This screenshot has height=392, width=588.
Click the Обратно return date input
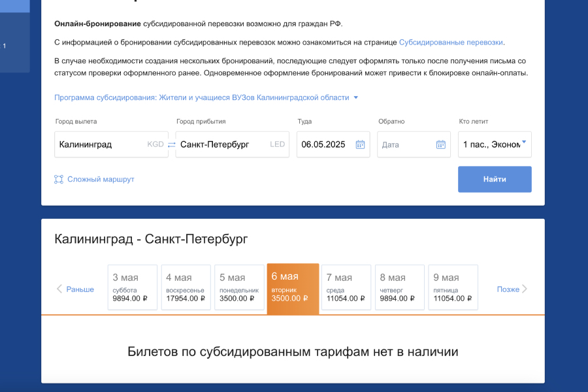pyautogui.click(x=405, y=144)
